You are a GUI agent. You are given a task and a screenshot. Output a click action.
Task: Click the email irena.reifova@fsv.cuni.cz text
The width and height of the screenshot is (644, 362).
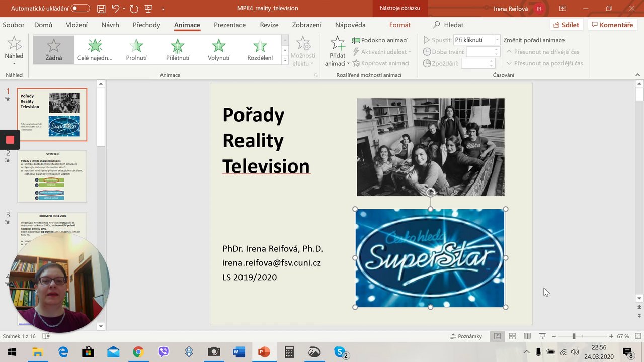pyautogui.click(x=272, y=263)
